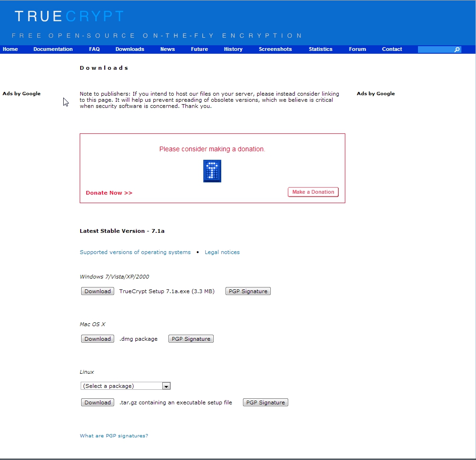Switch to the Forum section
Screen dimensions: 476x460
(357, 49)
